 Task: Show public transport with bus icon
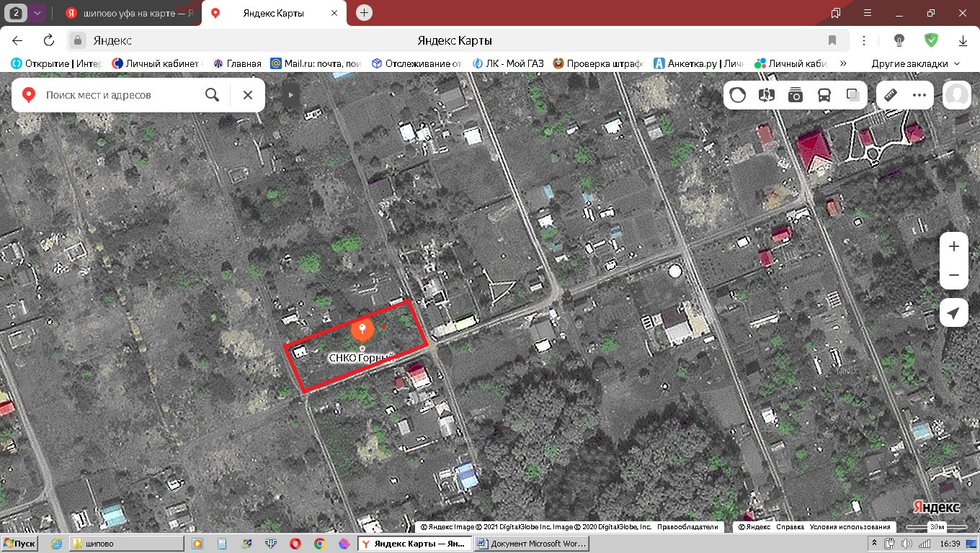[824, 95]
